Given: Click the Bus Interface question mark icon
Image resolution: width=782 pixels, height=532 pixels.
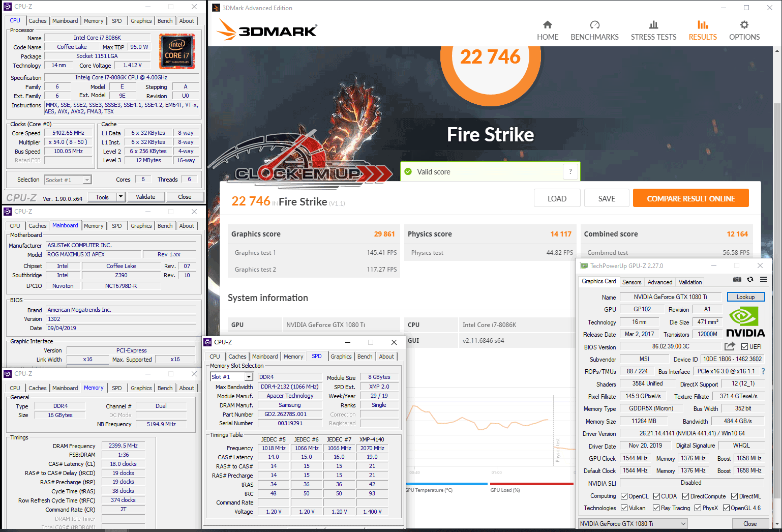Looking at the screenshot, I should pyautogui.click(x=763, y=371).
